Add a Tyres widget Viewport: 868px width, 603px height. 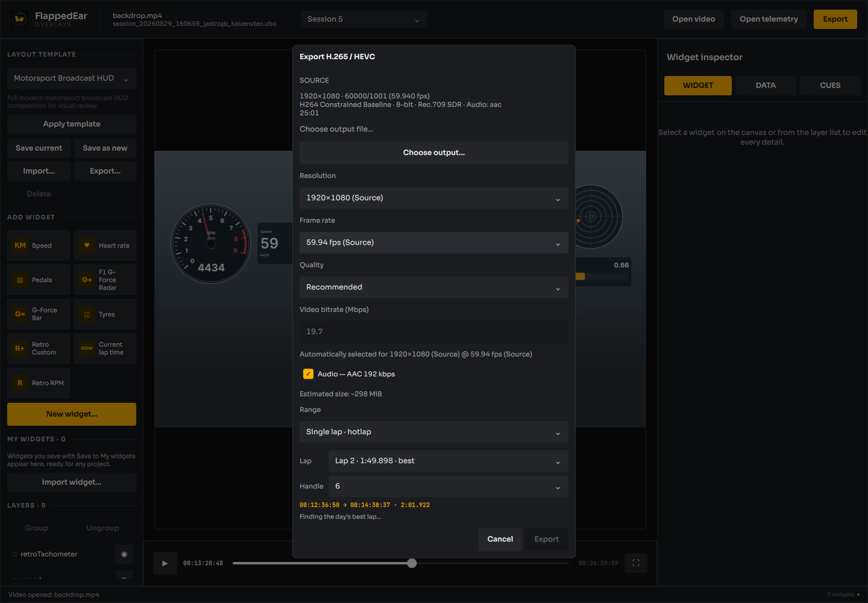[105, 314]
